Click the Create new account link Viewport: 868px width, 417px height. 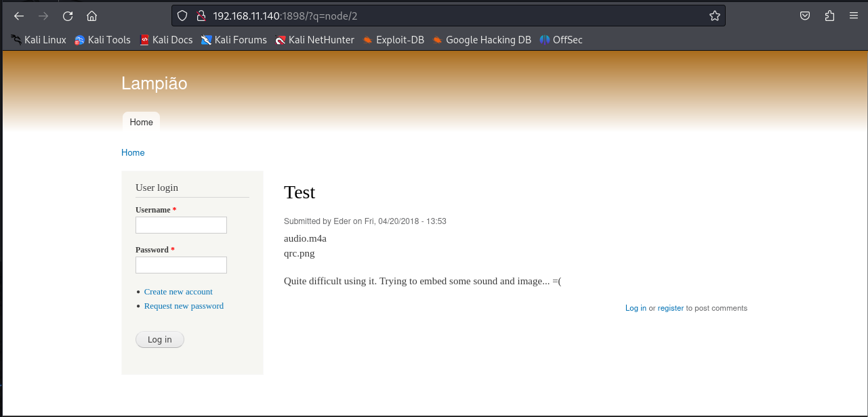(x=178, y=292)
